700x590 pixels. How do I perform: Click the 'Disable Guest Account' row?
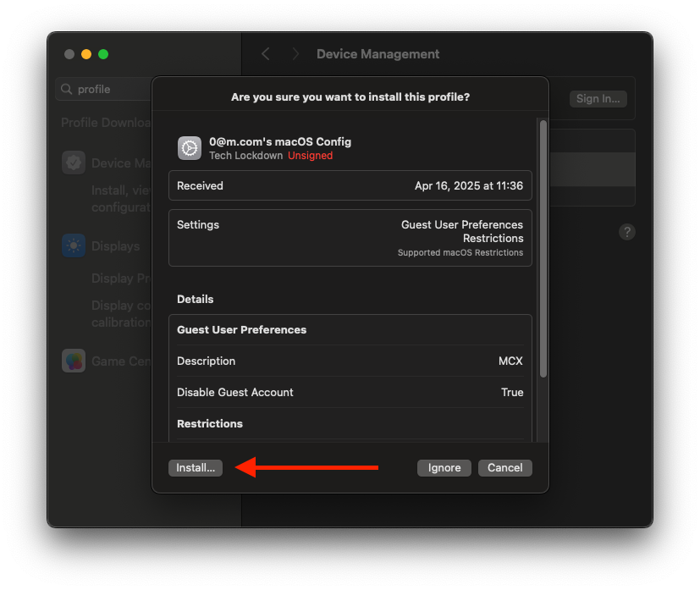[350, 392]
